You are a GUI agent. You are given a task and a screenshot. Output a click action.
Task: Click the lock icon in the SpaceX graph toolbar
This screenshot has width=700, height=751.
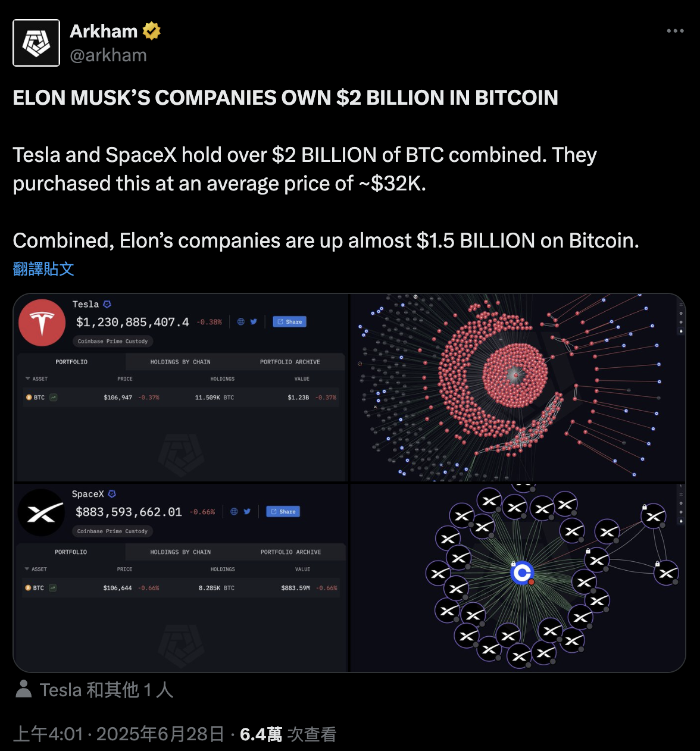[x=681, y=521]
